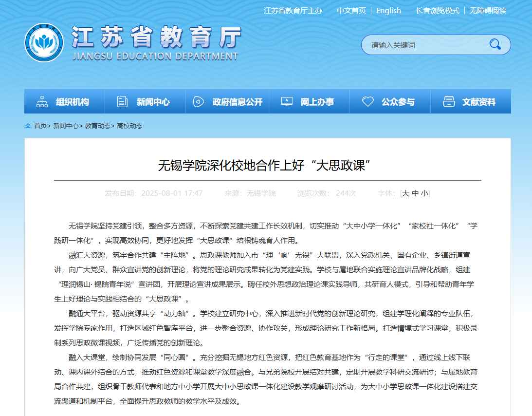Go to 中文首页 Chinese homepage
Viewport: 532px width, 416px height.
[351, 10]
